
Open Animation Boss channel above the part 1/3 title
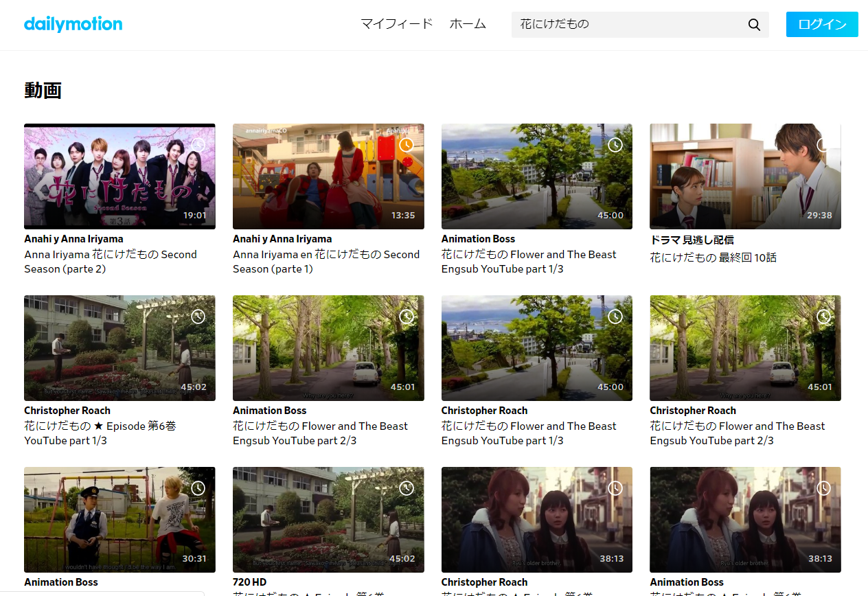point(478,239)
